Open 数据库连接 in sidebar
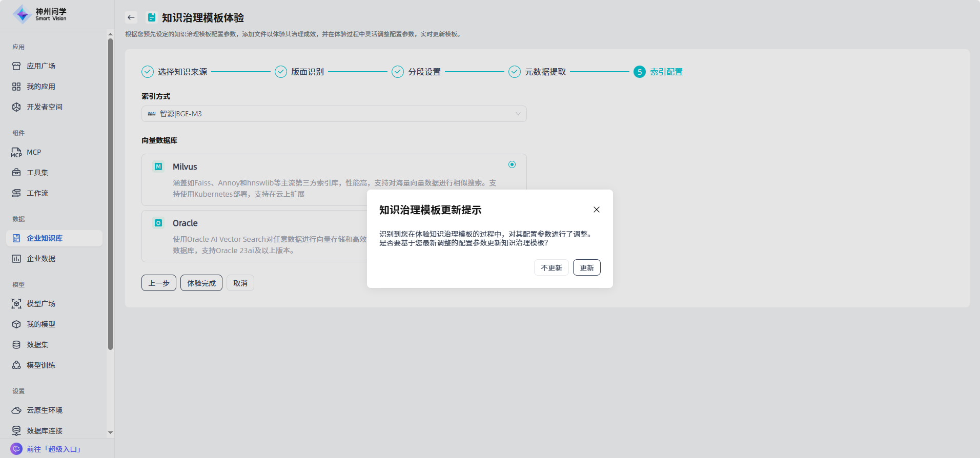The width and height of the screenshot is (980, 458). click(x=45, y=431)
